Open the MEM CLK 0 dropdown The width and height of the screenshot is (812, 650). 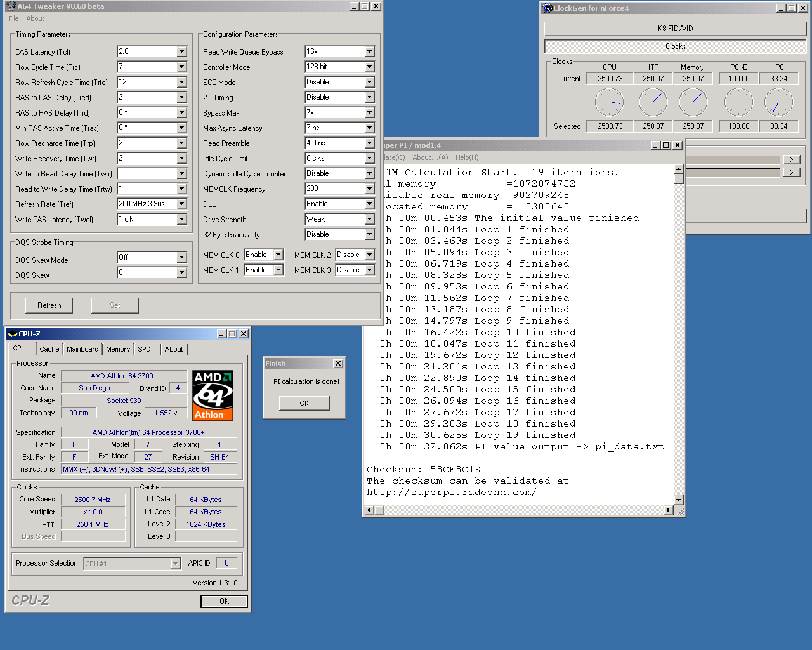point(278,255)
